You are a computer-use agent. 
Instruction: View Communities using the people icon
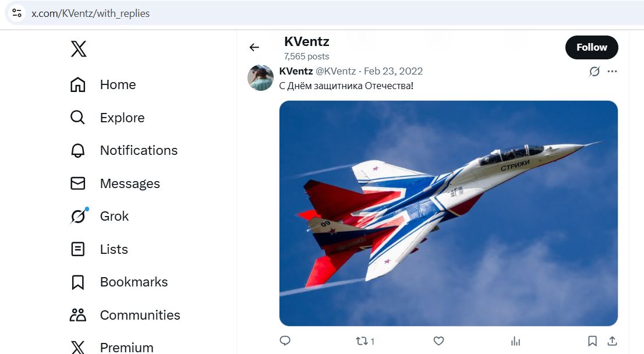pyautogui.click(x=77, y=314)
